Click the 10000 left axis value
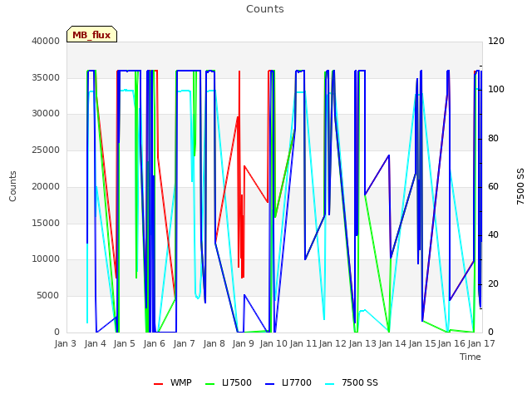 coord(46,259)
